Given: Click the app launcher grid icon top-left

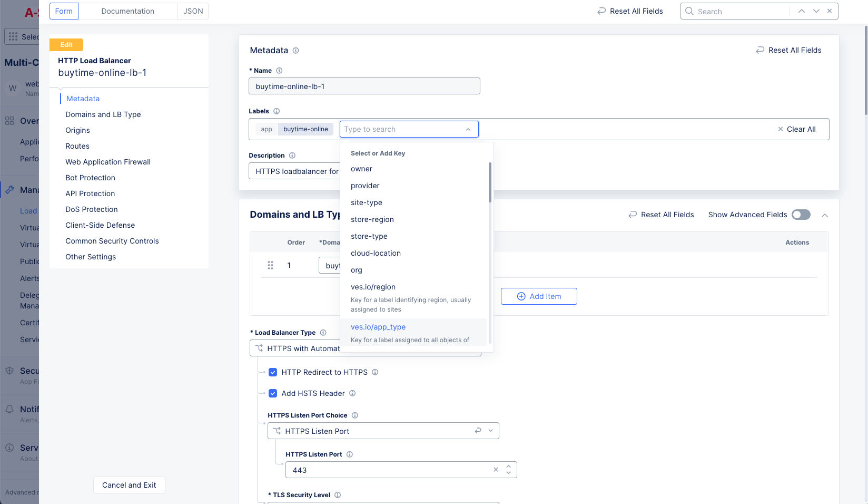Looking at the screenshot, I should [x=13, y=36].
